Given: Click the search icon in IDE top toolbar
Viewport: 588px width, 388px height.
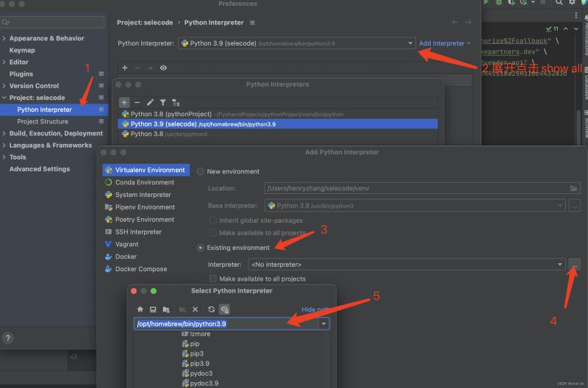Looking at the screenshot, I should click(x=559, y=2).
